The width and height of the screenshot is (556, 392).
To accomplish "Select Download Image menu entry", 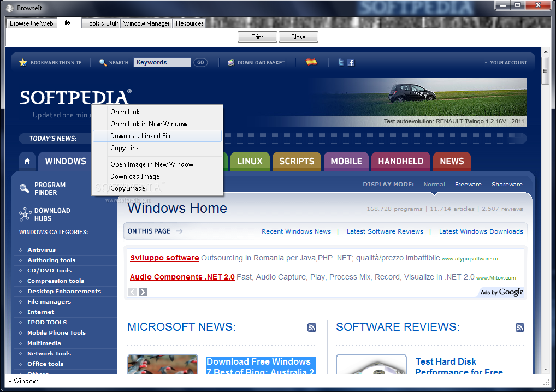I will coord(157,176).
